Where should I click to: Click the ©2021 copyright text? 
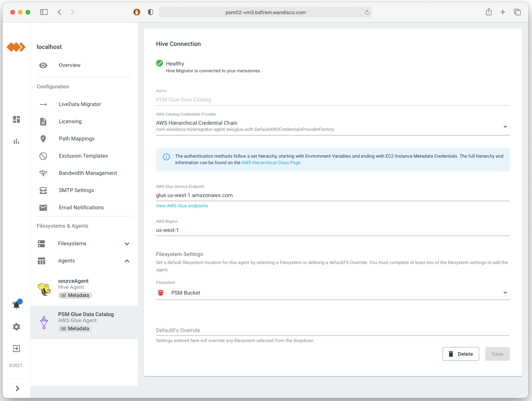[x=16, y=365]
